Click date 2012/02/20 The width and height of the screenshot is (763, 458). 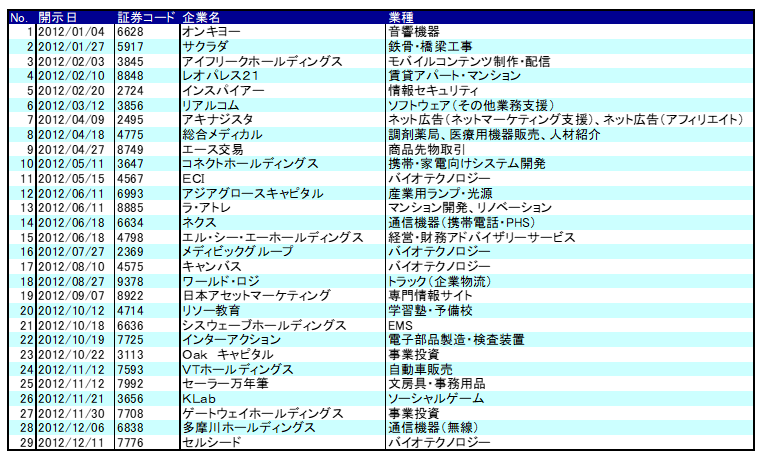point(72,91)
